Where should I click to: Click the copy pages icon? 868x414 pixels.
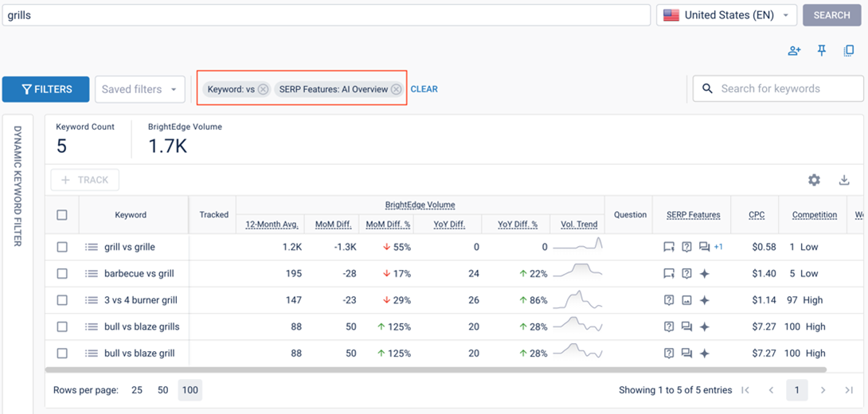(849, 51)
